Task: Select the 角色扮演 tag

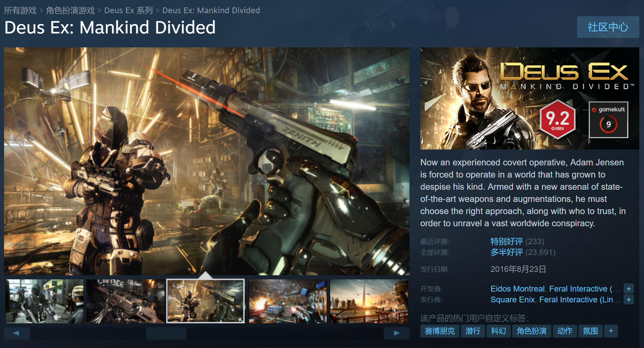Action: click(531, 331)
